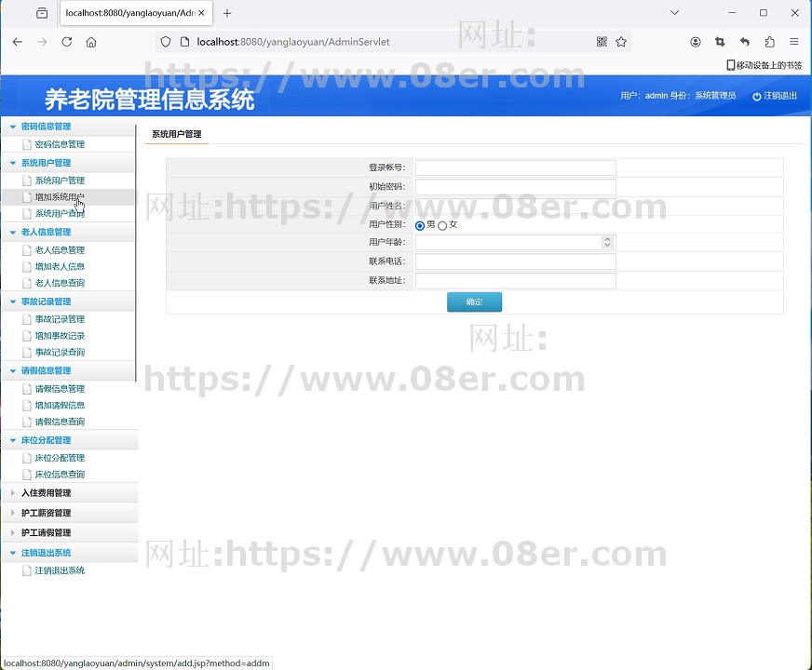Image resolution: width=812 pixels, height=670 pixels.
Task: Select the 男 radio button
Action: click(x=420, y=225)
